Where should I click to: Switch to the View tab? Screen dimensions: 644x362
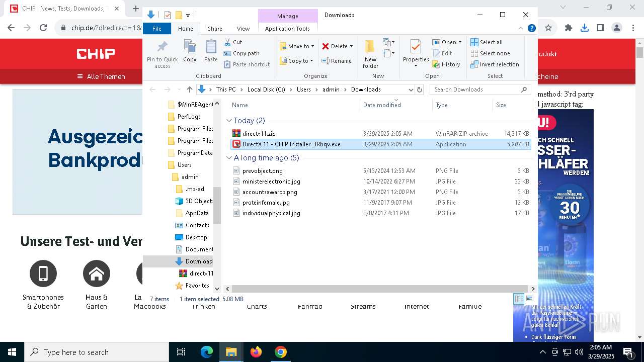pyautogui.click(x=243, y=29)
